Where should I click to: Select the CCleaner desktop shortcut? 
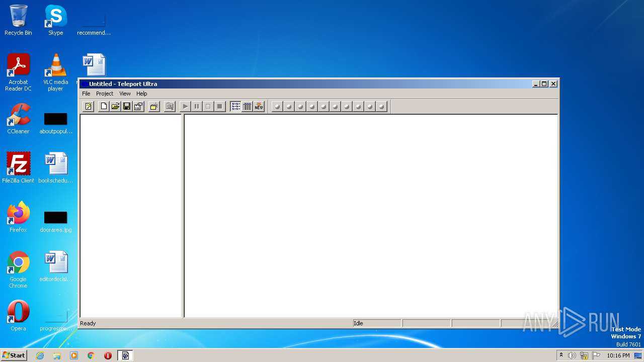[18, 119]
